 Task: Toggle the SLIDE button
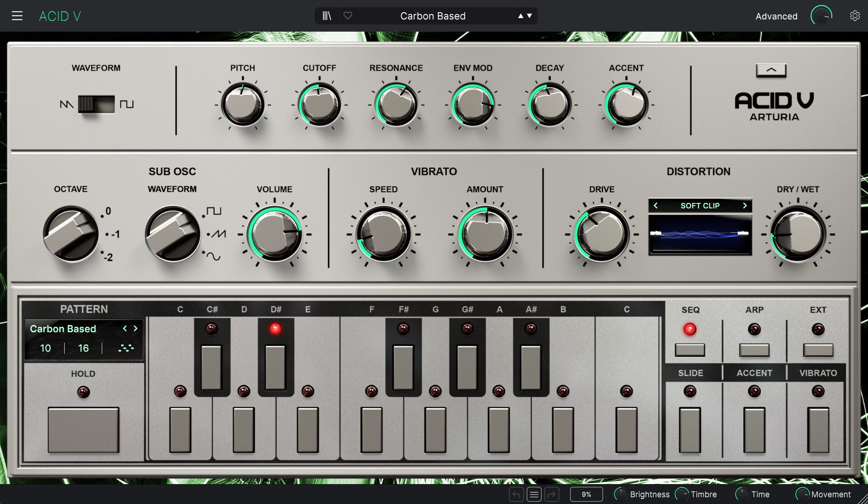pyautogui.click(x=690, y=430)
